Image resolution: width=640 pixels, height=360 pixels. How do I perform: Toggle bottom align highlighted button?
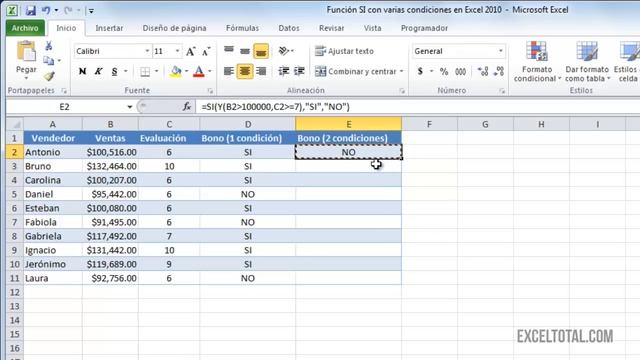tap(261, 51)
